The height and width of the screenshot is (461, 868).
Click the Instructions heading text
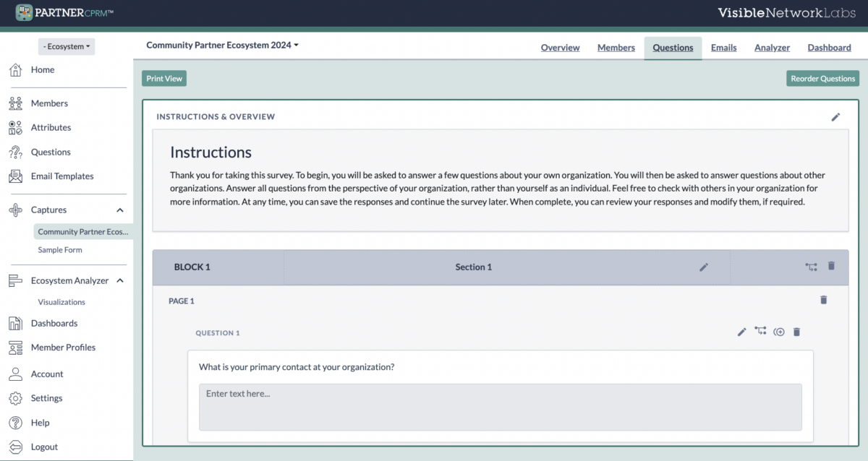tap(211, 152)
